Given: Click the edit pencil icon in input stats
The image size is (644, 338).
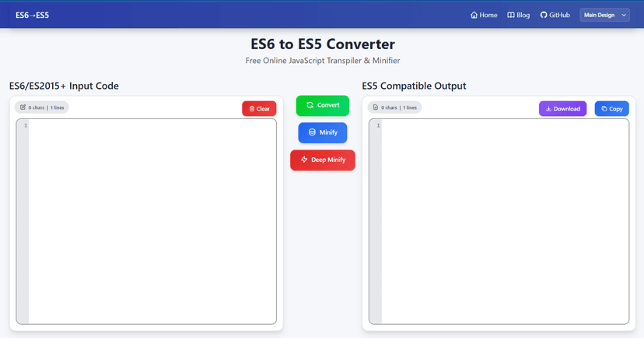Looking at the screenshot, I should pyautogui.click(x=23, y=107).
